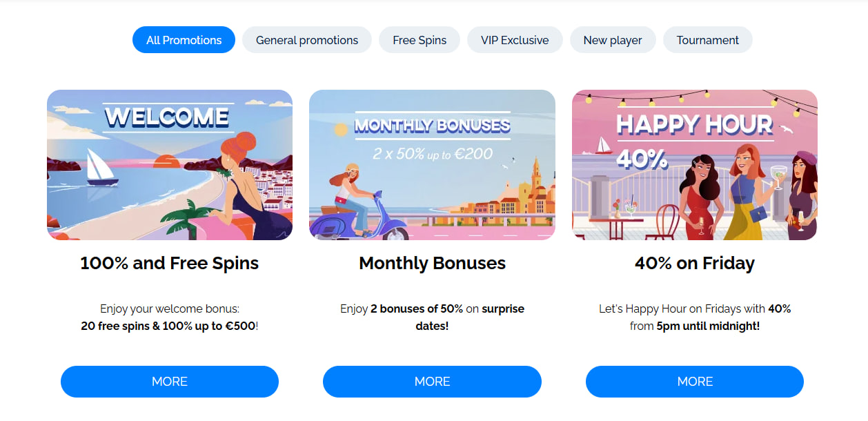Viewport: 868px width, 421px height.
Task: Switch to the General promotions tab
Action: [x=306, y=39]
